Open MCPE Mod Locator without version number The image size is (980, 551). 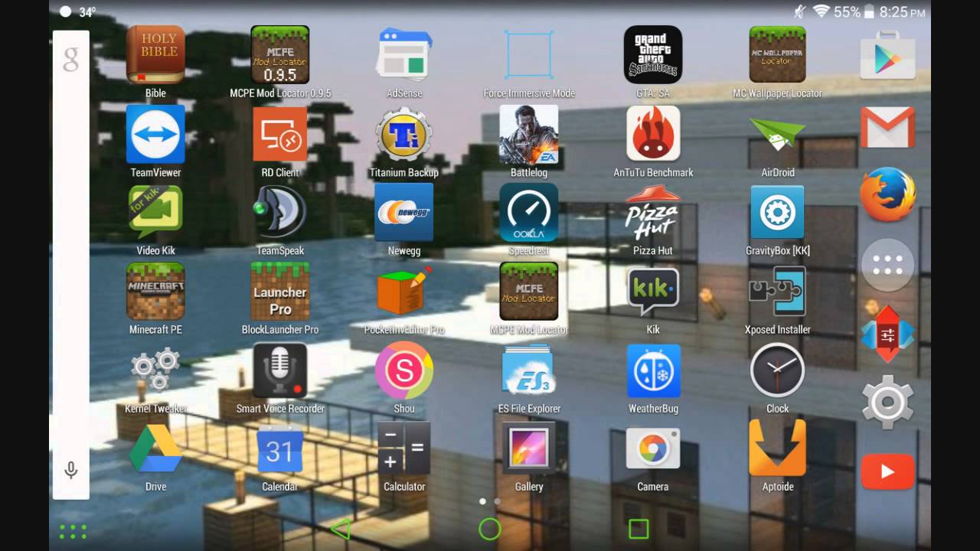(x=529, y=291)
